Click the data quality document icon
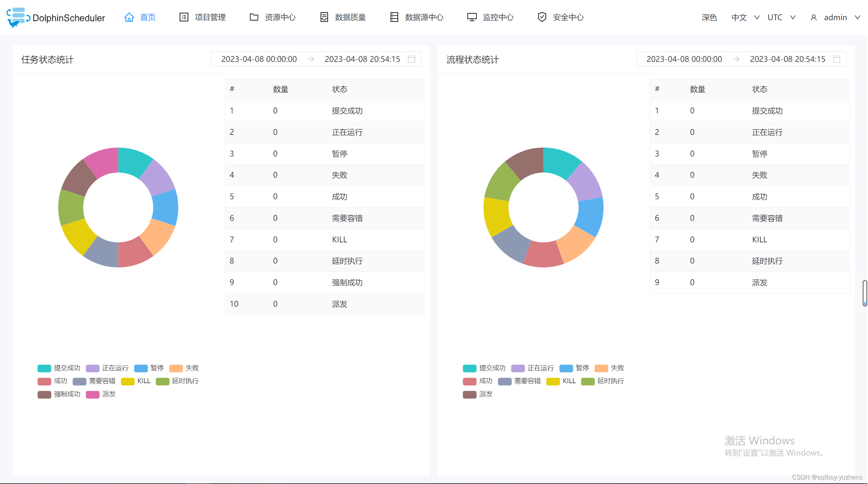The image size is (868, 484). [324, 17]
